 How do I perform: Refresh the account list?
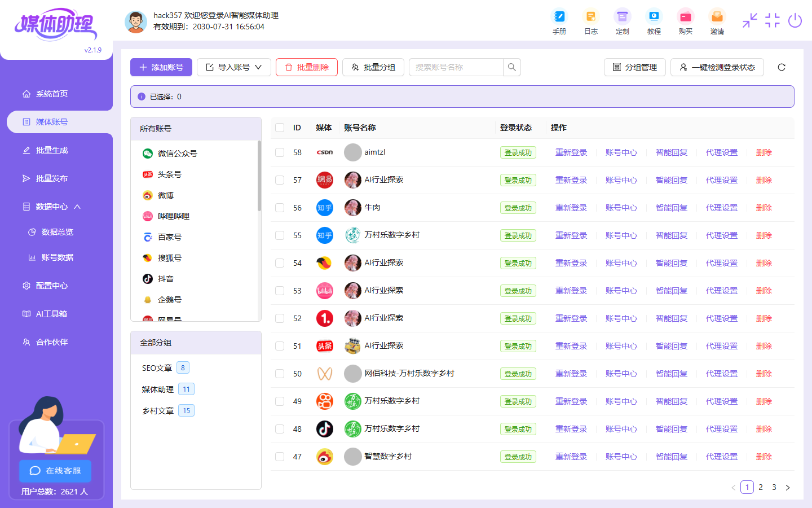pyautogui.click(x=781, y=67)
